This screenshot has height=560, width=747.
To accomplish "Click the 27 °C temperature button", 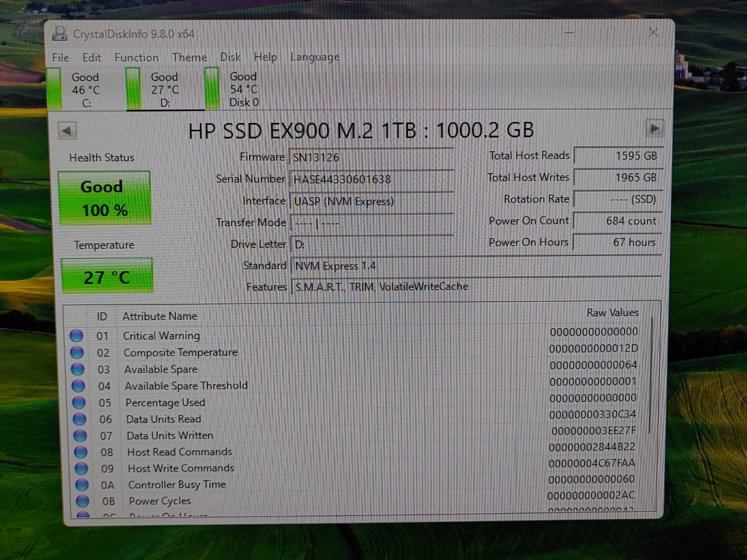I will (x=107, y=276).
